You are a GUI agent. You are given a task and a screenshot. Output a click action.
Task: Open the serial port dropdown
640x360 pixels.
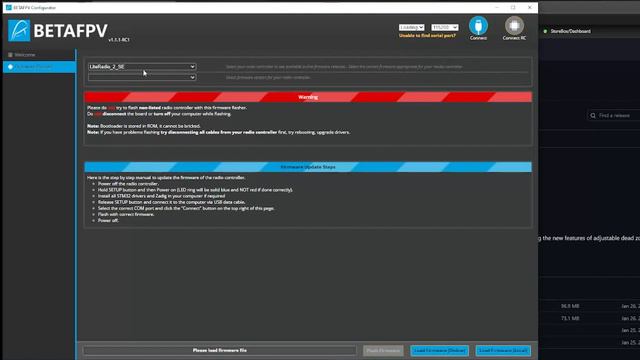[411, 27]
